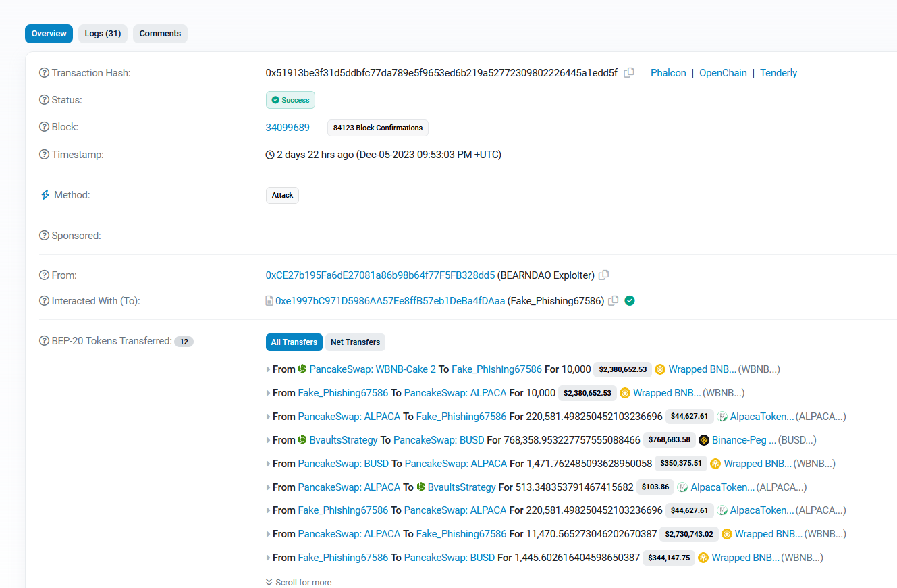Click the green icon before BvaultsStrategy in the 768,358 row
The width and height of the screenshot is (897, 588).
pos(302,440)
